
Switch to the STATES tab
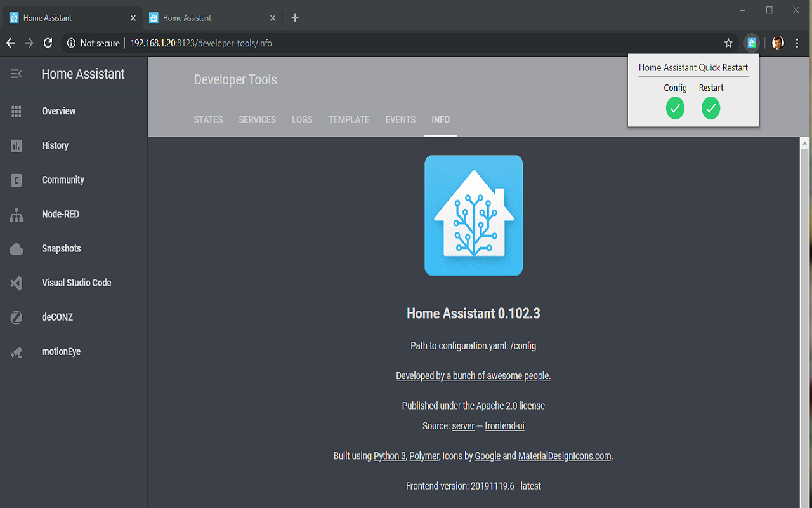(209, 120)
